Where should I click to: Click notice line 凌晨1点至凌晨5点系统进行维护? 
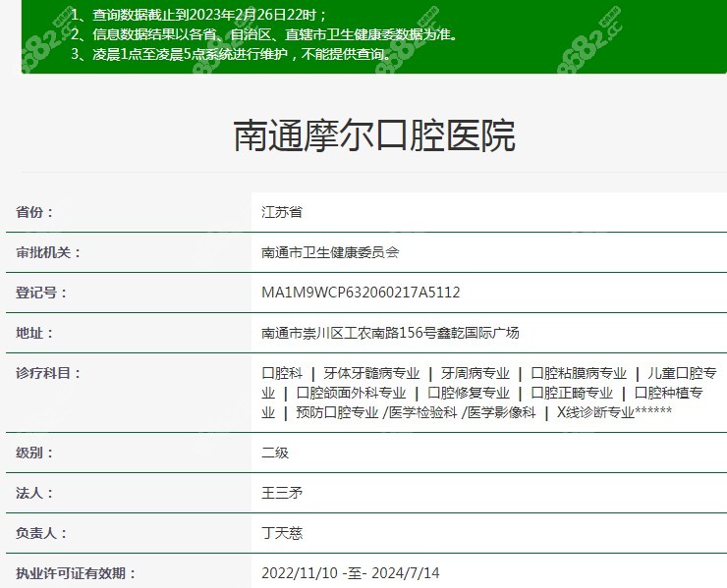232,54
